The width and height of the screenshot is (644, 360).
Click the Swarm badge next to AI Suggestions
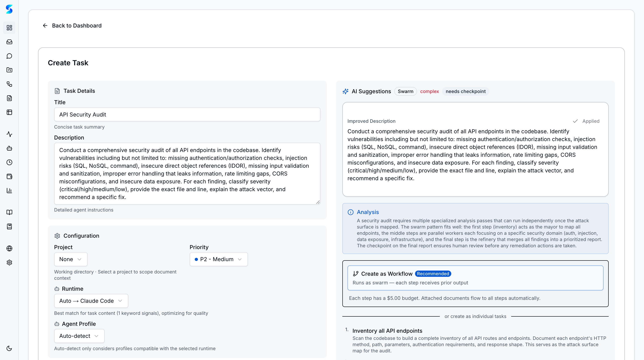coord(405,91)
